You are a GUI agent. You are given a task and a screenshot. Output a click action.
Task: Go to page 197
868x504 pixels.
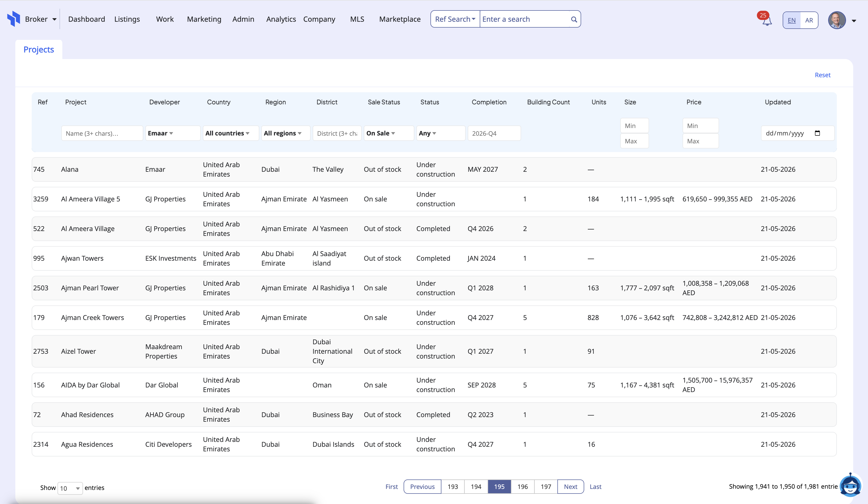coord(546,487)
